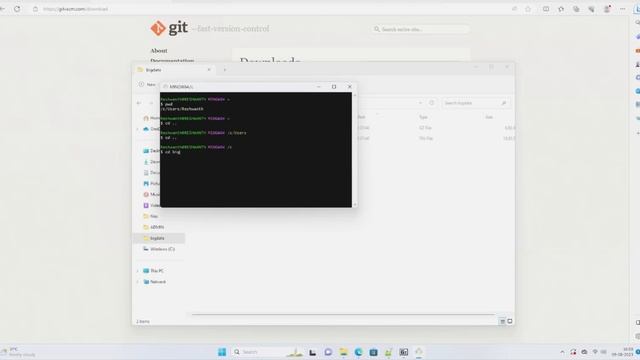
Task: Expand the This PC tree node
Action: pyautogui.click(x=138, y=271)
